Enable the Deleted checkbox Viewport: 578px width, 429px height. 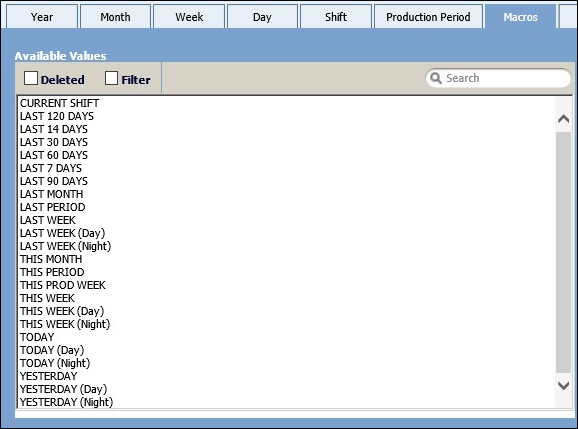31,78
